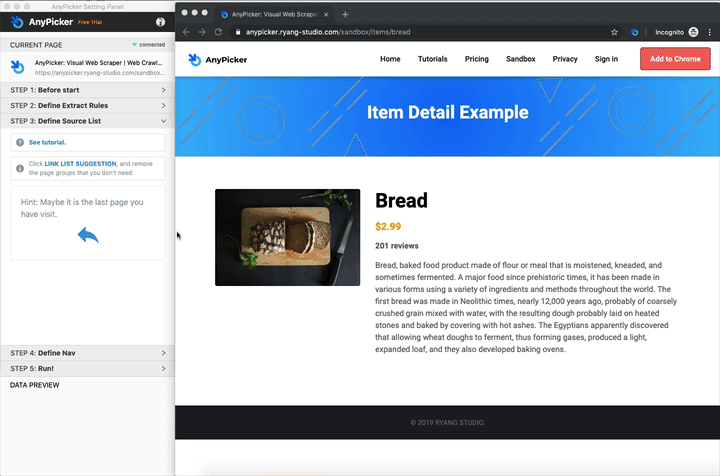
Task: Expand STEP 2: Define Extract Rules
Action: click(x=88, y=106)
